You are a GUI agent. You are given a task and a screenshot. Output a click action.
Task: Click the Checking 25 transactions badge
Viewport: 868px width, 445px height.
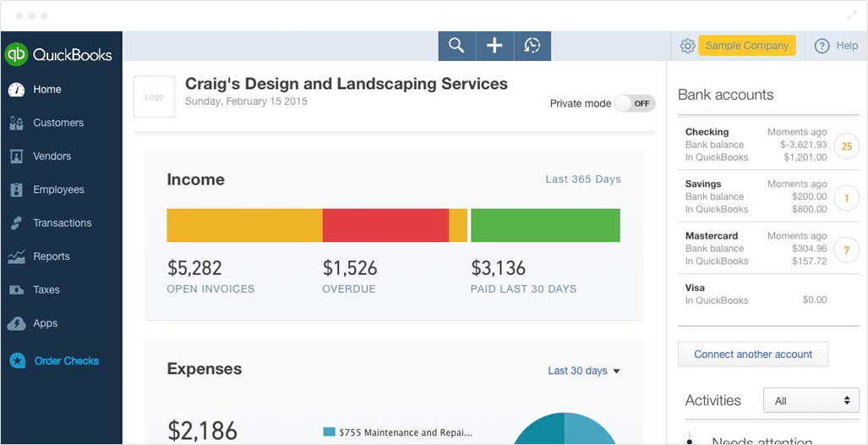(x=846, y=146)
